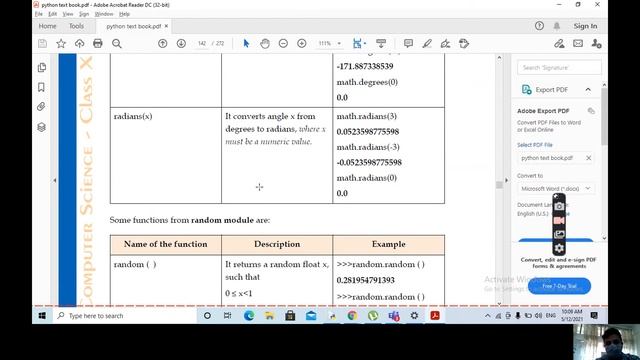Viewport: 640px width, 360px height.
Task: Open the notifications bell
Action: pos(557,26)
